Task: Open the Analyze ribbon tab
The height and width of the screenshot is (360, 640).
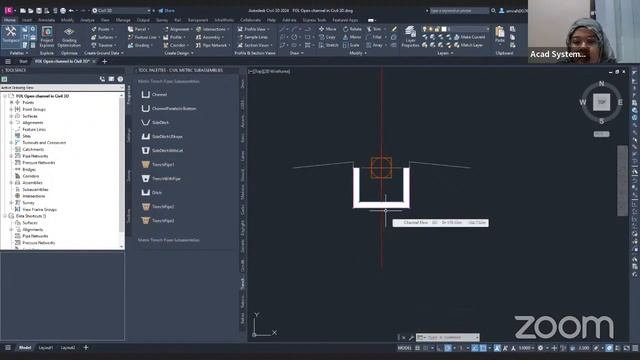Action: click(87, 20)
